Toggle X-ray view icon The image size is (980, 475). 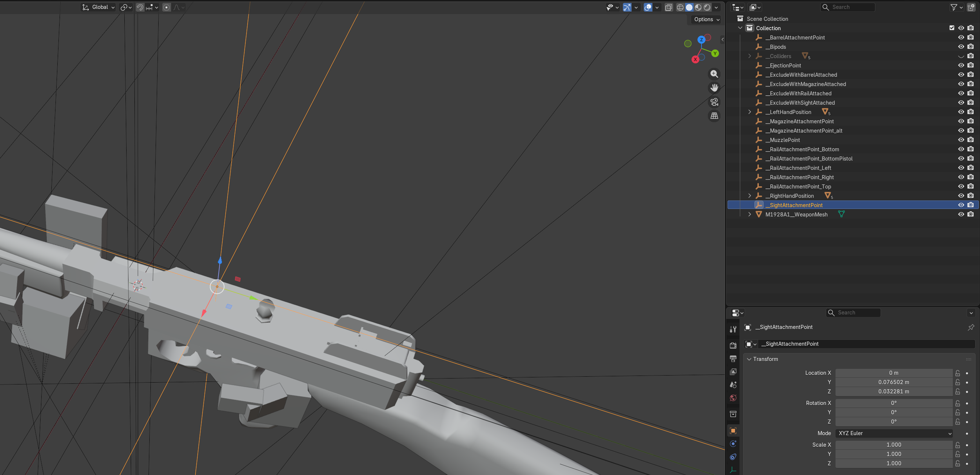pos(669,7)
